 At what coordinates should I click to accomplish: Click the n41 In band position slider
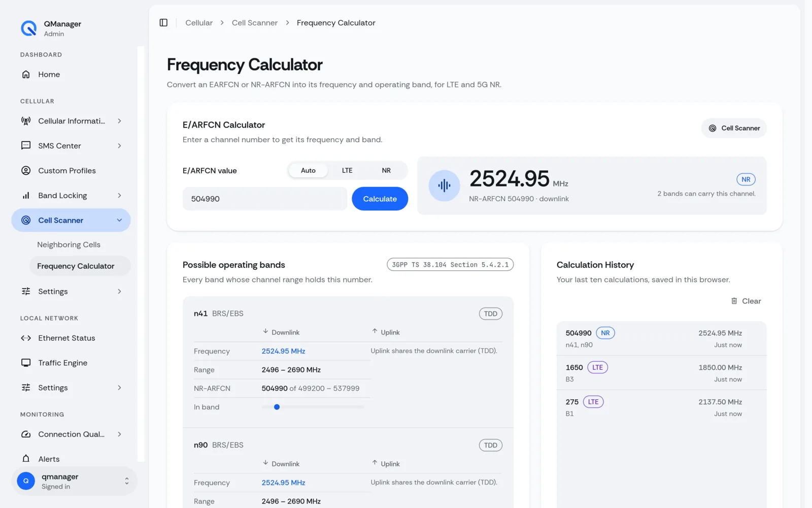click(313, 407)
